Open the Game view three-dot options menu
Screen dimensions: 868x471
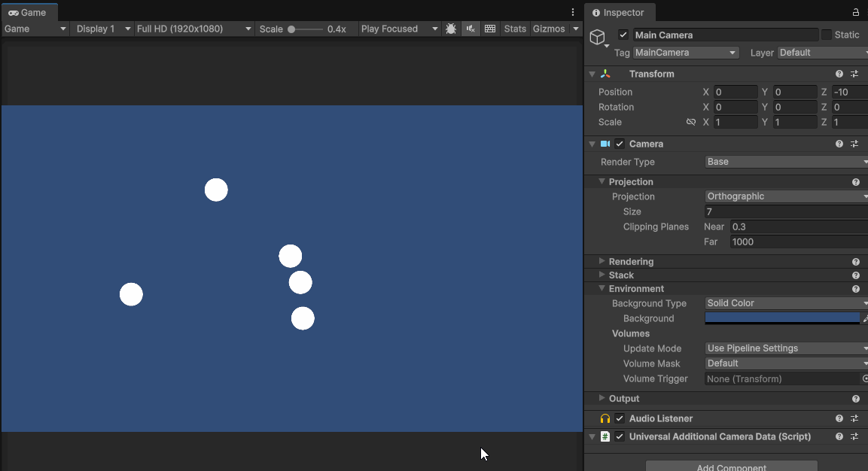[573, 12]
